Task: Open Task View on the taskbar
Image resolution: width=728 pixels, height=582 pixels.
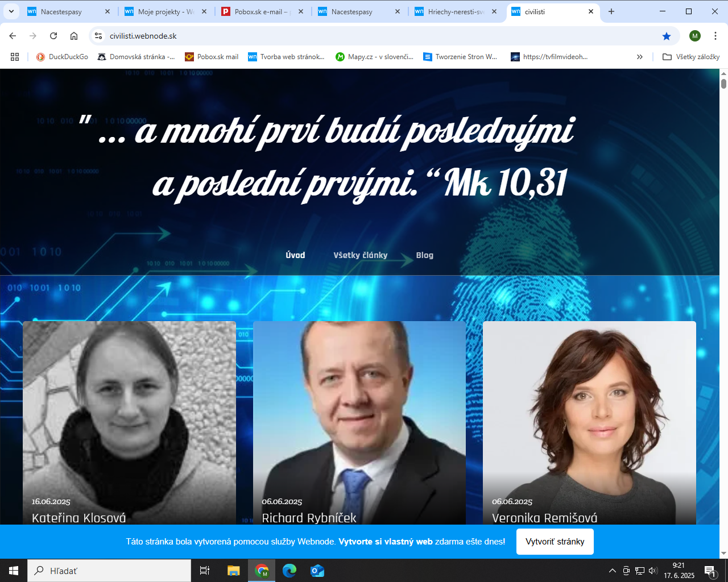Action: click(205, 571)
